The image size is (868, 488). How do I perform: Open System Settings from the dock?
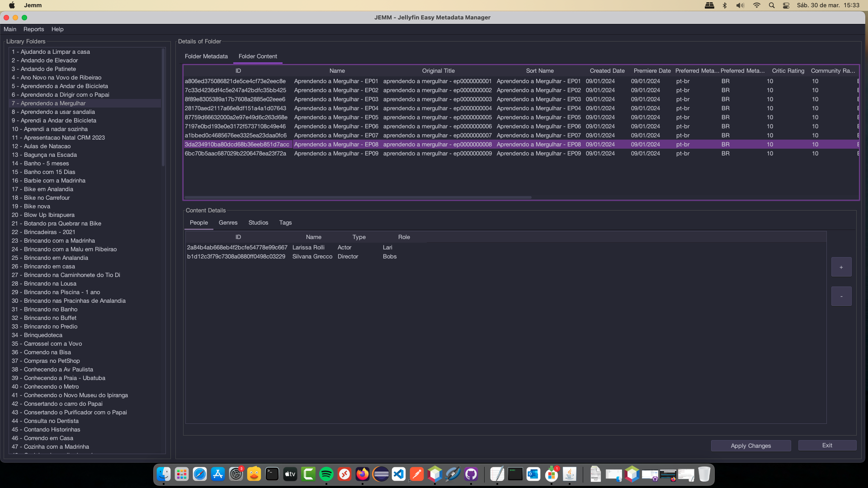[236, 474]
